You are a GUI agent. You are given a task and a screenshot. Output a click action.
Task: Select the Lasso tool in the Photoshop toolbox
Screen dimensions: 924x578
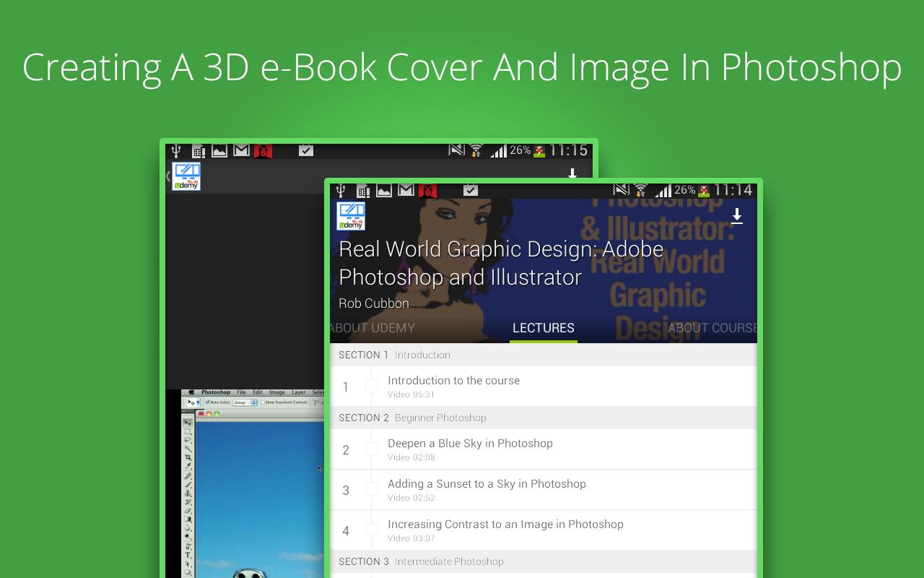(188, 440)
